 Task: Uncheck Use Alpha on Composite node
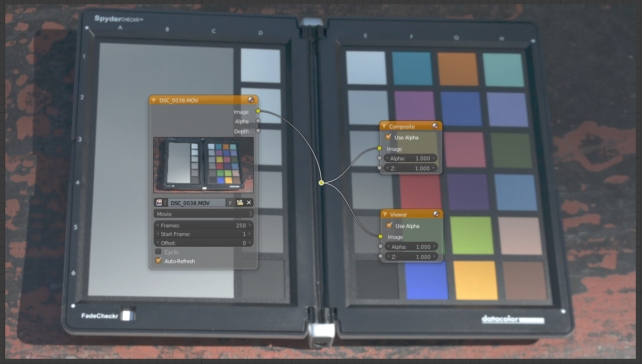(388, 137)
